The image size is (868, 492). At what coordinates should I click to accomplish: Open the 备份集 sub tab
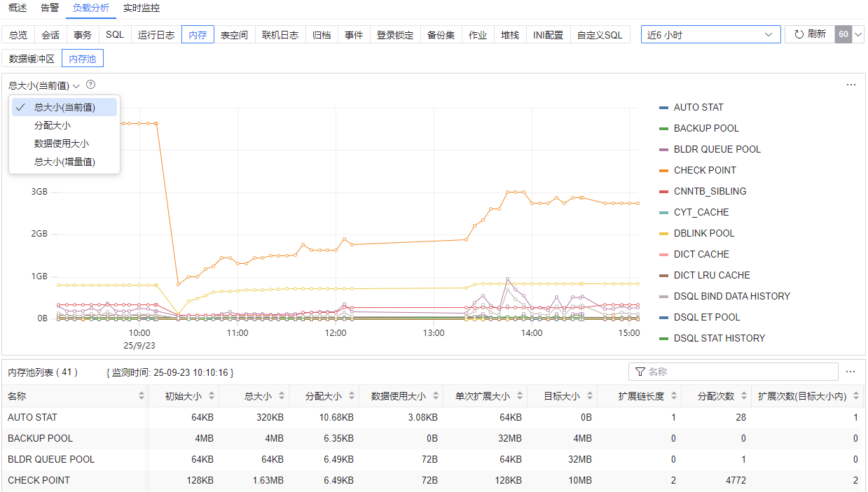click(441, 35)
